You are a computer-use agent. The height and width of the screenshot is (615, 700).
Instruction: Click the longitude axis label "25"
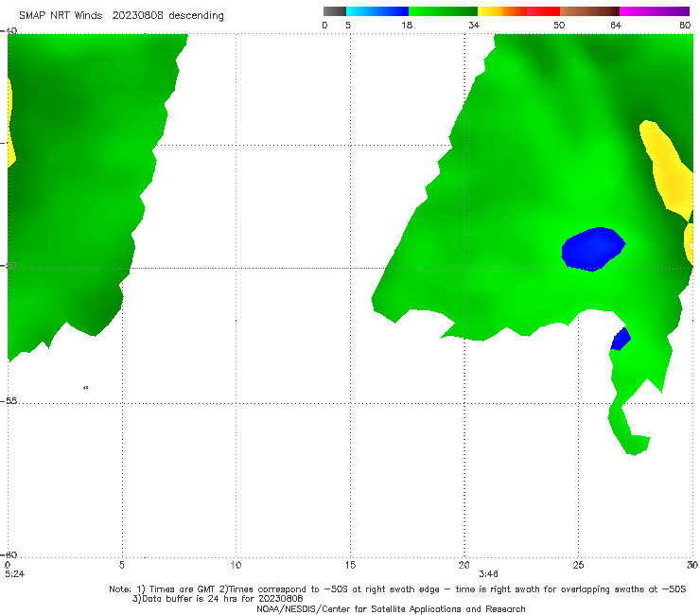point(578,566)
